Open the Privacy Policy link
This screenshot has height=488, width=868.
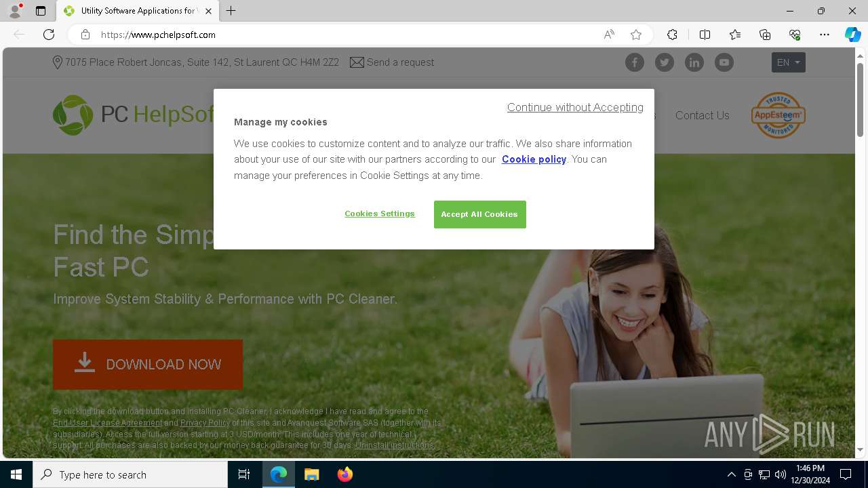[x=205, y=423]
